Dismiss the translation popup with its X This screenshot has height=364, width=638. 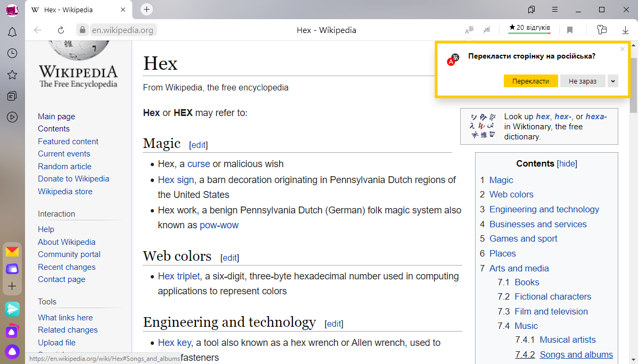point(622,49)
